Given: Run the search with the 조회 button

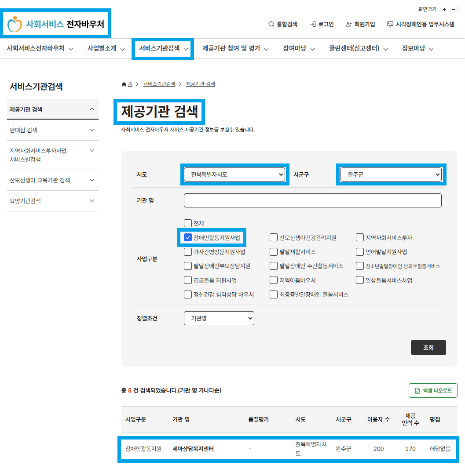Looking at the screenshot, I should (428, 347).
